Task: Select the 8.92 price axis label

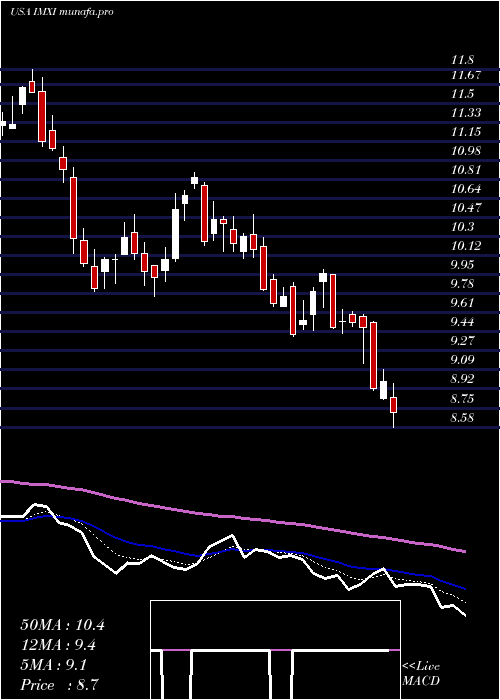Action: 463,379
